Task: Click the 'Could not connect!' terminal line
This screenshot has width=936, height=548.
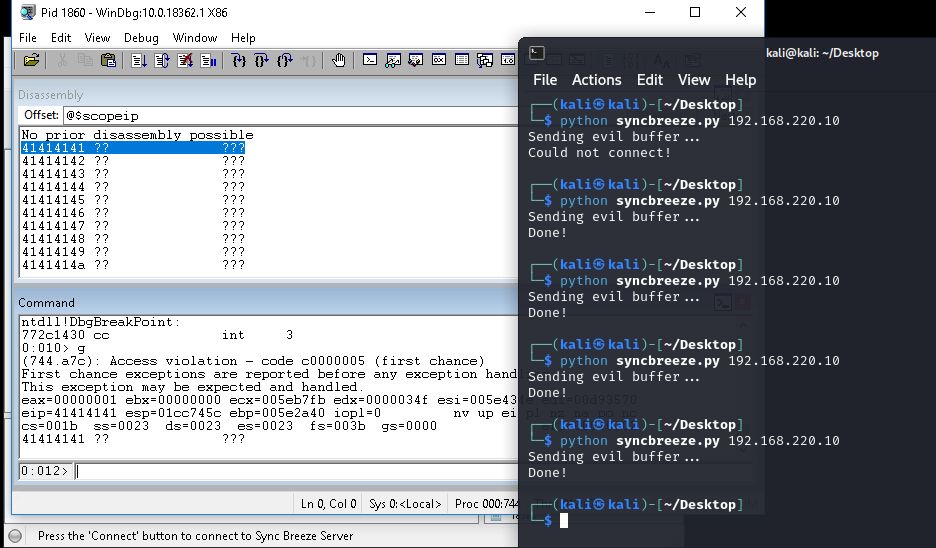Action: point(599,153)
